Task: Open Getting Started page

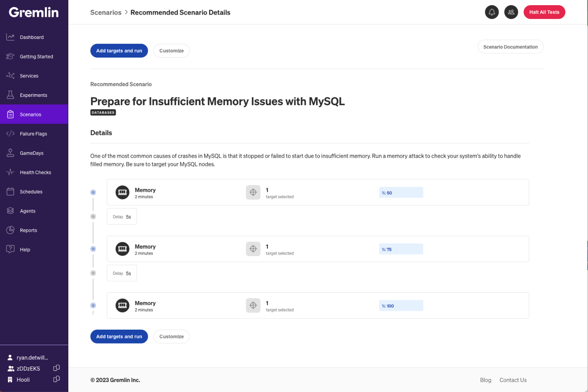Action: 37,57
